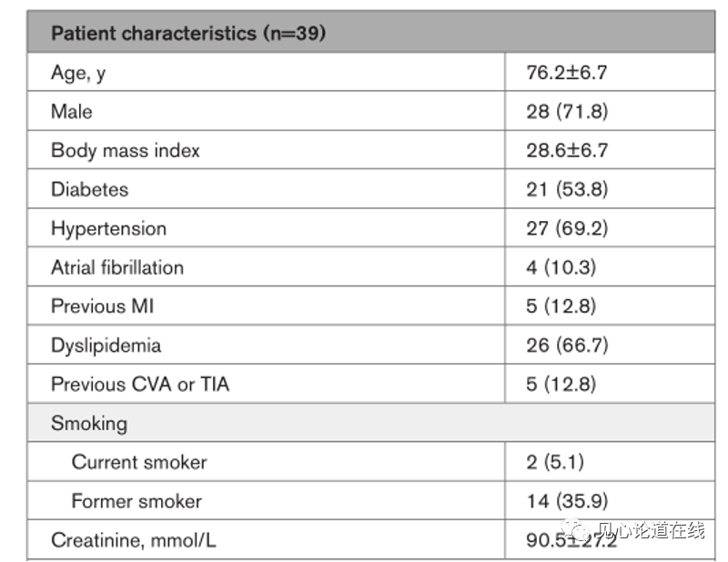Click the Smoking section subheader row

coord(89,424)
